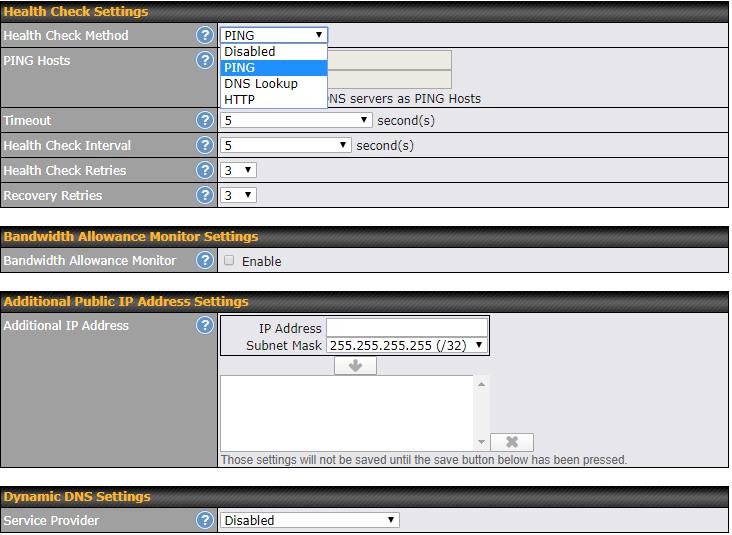Open help for PING Hosts
This screenshot has width=732, height=535.
click(205, 60)
